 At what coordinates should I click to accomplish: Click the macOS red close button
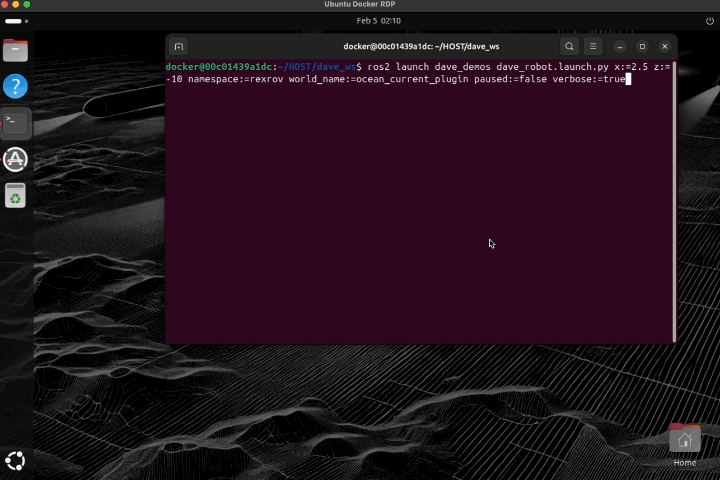pos(5,4)
